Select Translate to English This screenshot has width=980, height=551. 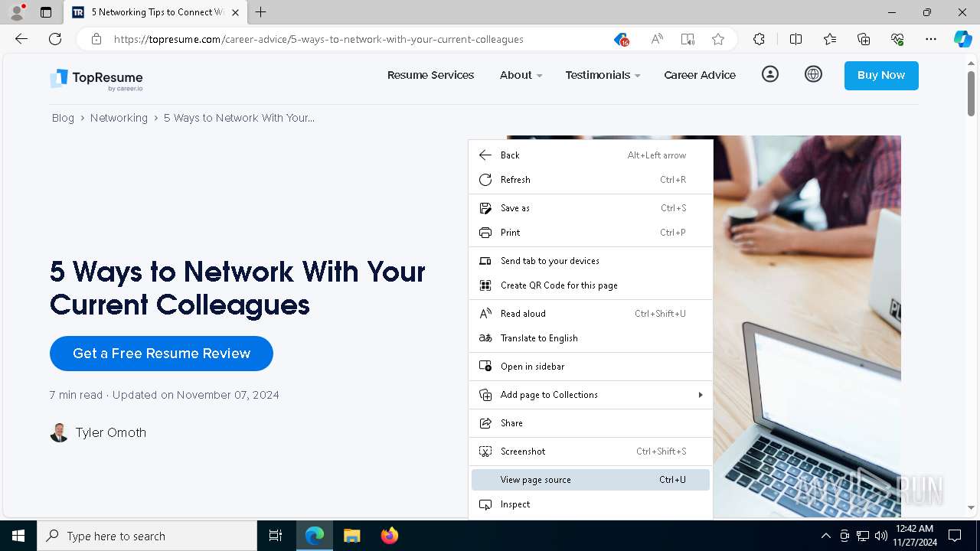coord(590,338)
